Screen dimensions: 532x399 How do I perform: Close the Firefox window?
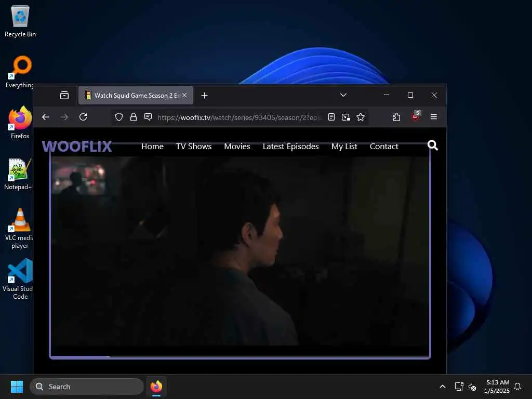(x=434, y=95)
